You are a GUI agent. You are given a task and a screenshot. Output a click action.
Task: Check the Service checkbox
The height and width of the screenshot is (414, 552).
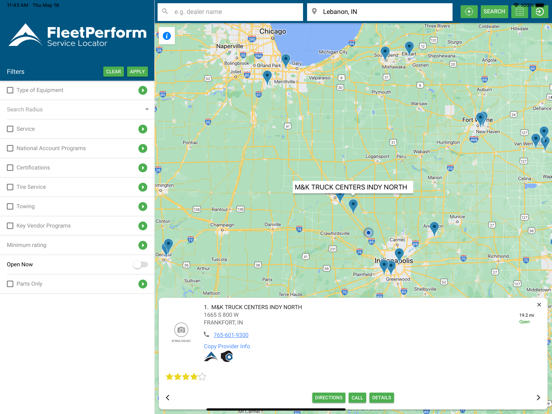click(x=10, y=129)
